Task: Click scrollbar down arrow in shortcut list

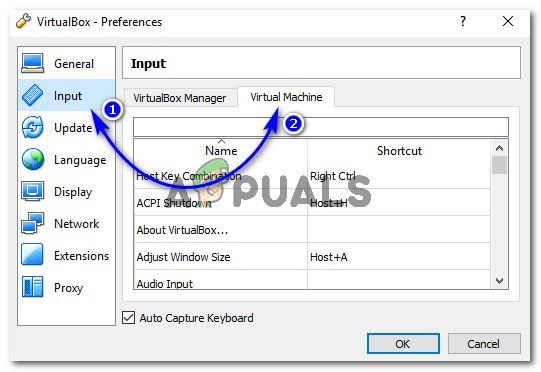Action: click(x=499, y=281)
